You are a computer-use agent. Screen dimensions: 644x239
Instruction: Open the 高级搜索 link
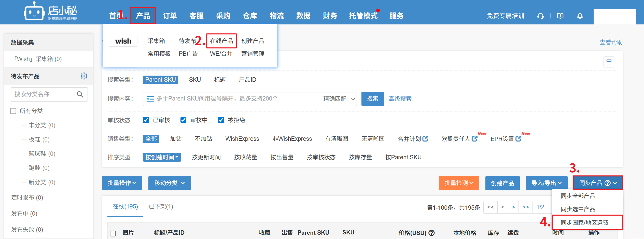[x=400, y=99]
